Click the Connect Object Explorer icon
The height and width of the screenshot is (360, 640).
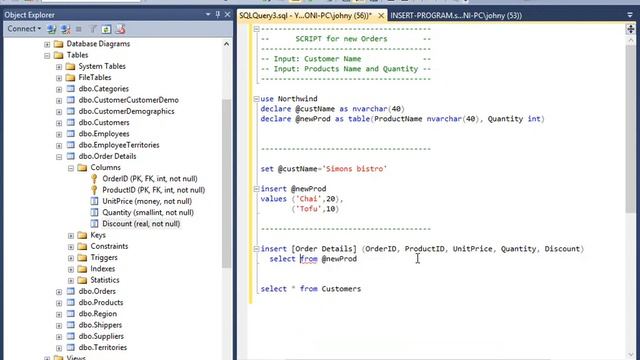[x=51, y=29]
